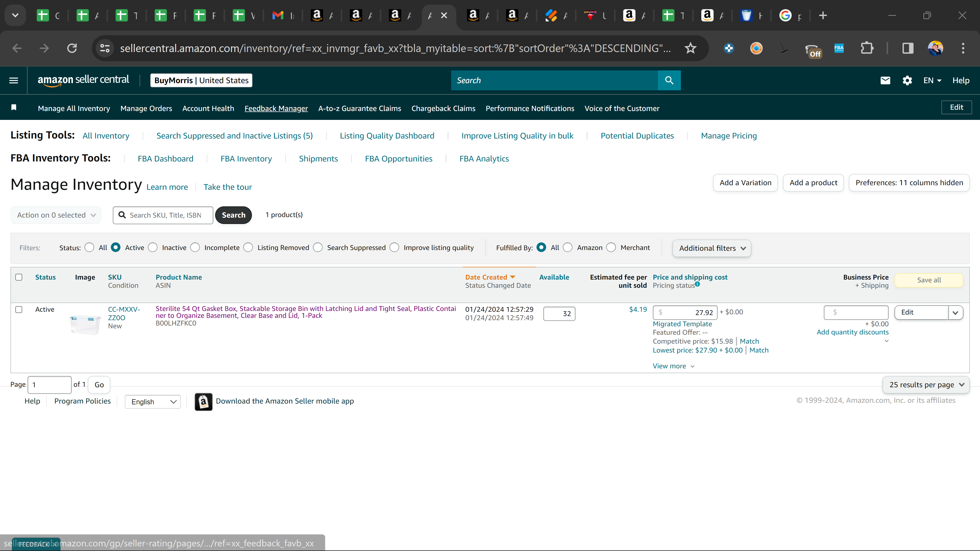980x551 pixels.
Task: Open the mail messages icon
Action: tap(885, 80)
